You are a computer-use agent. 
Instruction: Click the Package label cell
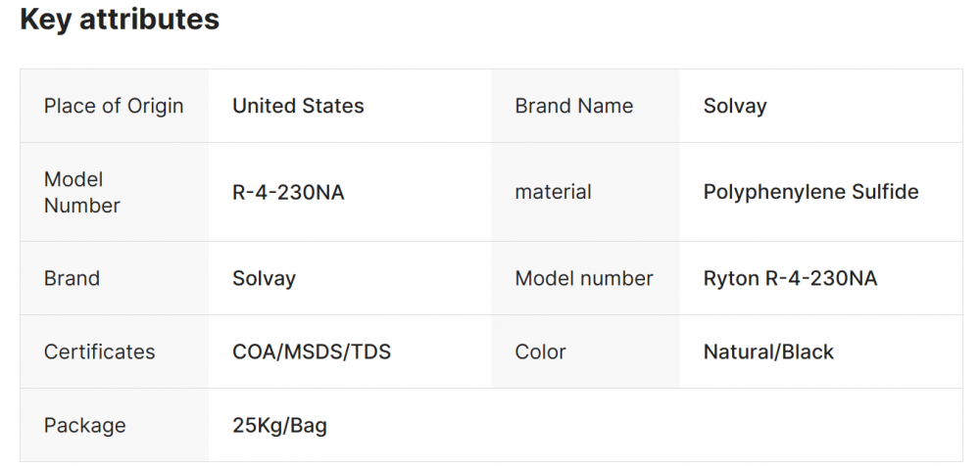click(84, 425)
